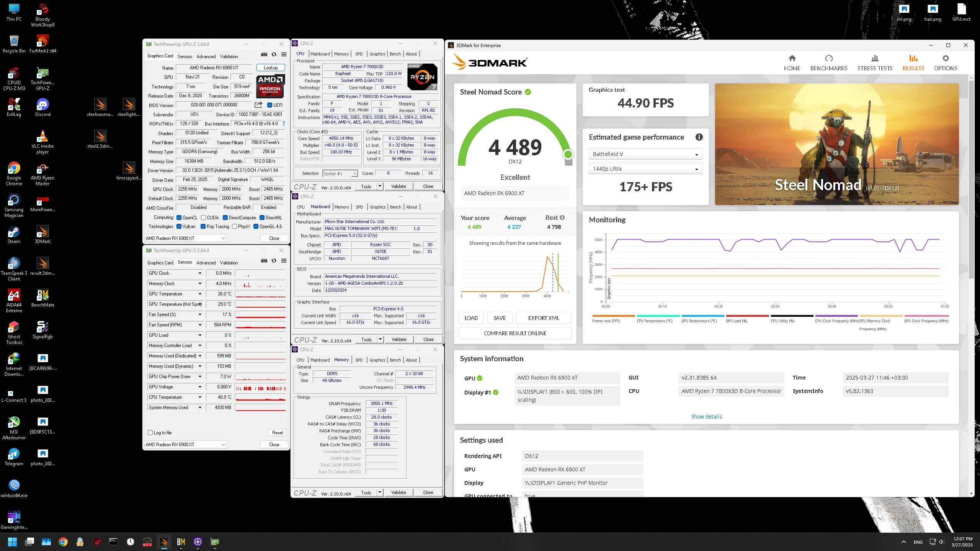Switch to Advanced tab in upper GPU-Z window
Screen dimensions: 980x551
click(206, 56)
